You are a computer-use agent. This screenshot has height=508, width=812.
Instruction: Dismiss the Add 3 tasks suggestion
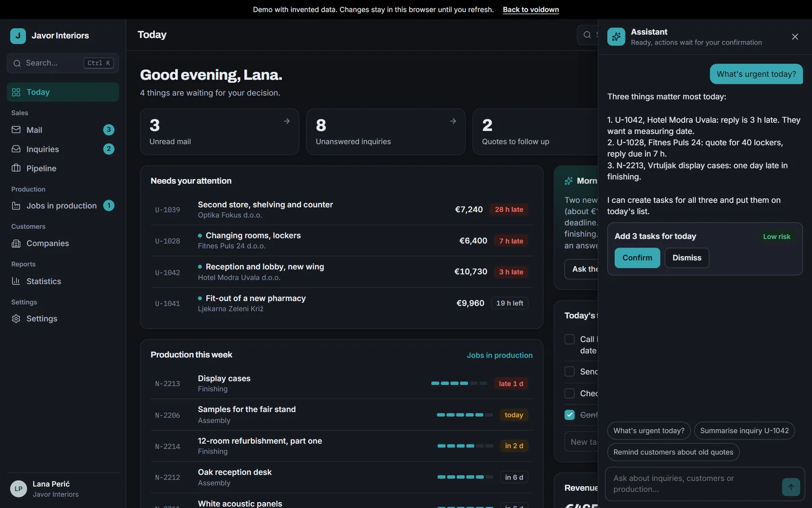pyautogui.click(x=687, y=258)
